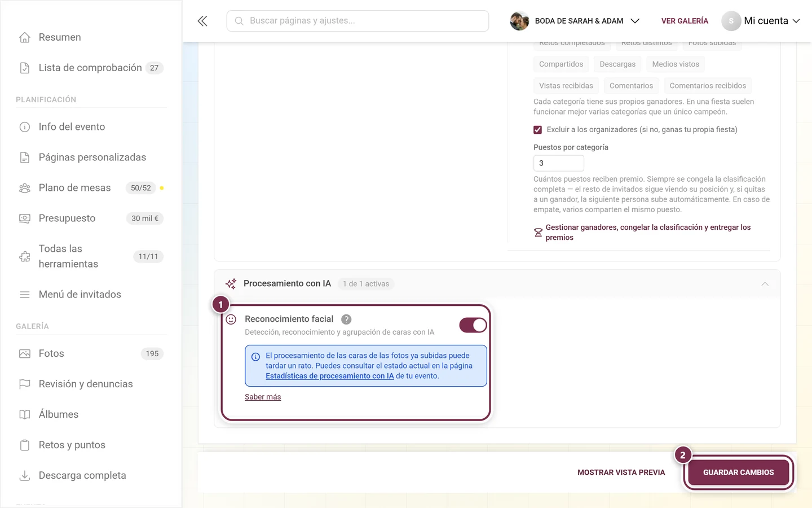This screenshot has height=508, width=812.
Task: Click the Menú de invitados hamburger icon
Action: point(25,295)
